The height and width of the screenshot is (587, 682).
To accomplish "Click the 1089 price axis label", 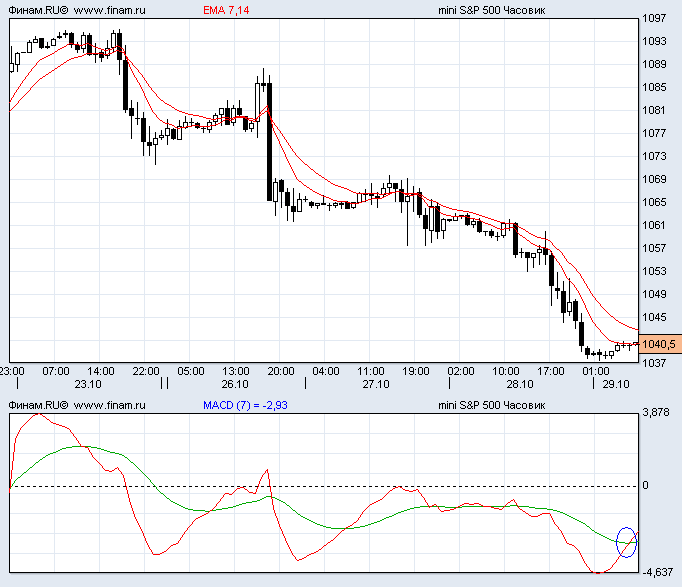I will point(654,64).
